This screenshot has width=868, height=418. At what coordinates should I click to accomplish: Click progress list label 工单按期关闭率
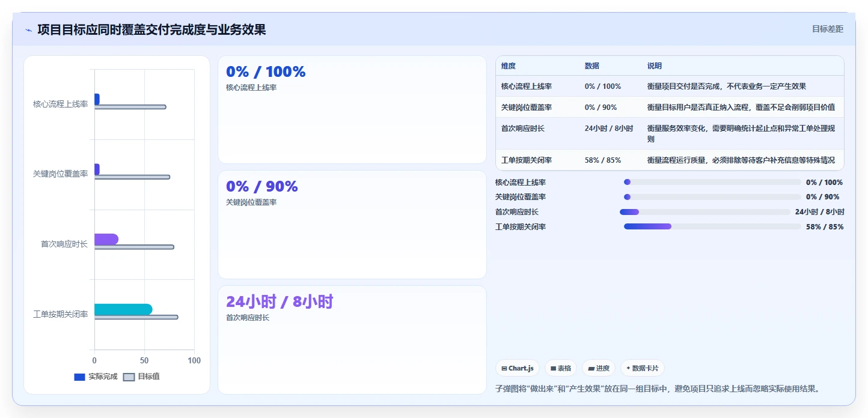click(x=521, y=227)
